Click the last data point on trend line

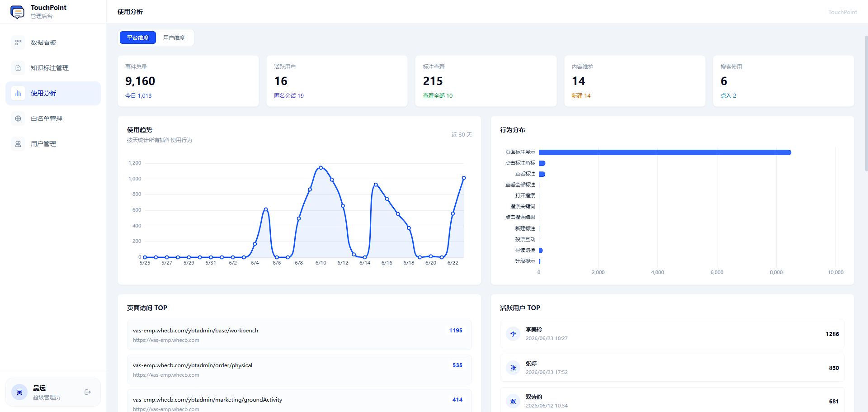click(464, 178)
